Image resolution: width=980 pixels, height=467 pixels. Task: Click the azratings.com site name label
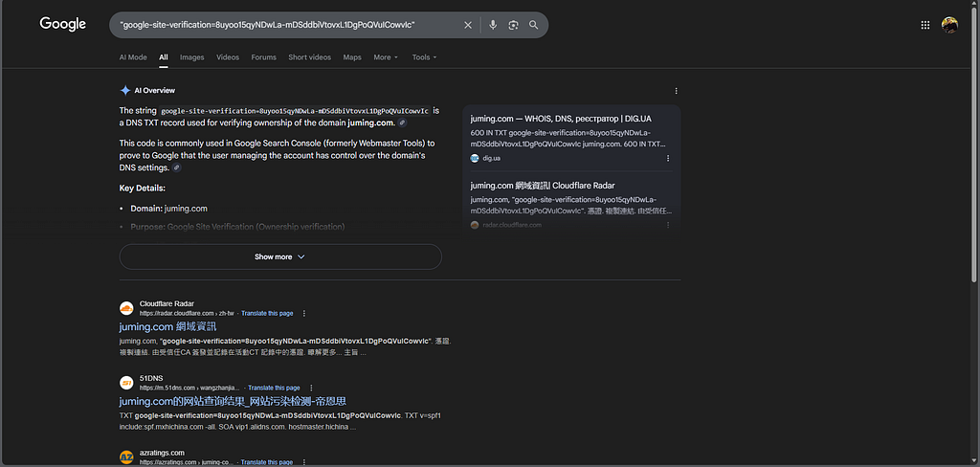pyautogui.click(x=162, y=453)
